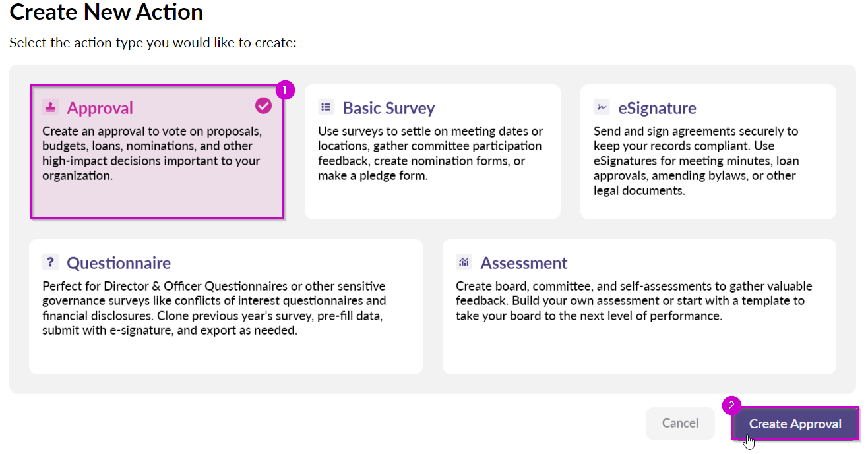Image resolution: width=868 pixels, height=454 pixels.
Task: Toggle the Approval selected checkmark
Action: click(x=263, y=105)
